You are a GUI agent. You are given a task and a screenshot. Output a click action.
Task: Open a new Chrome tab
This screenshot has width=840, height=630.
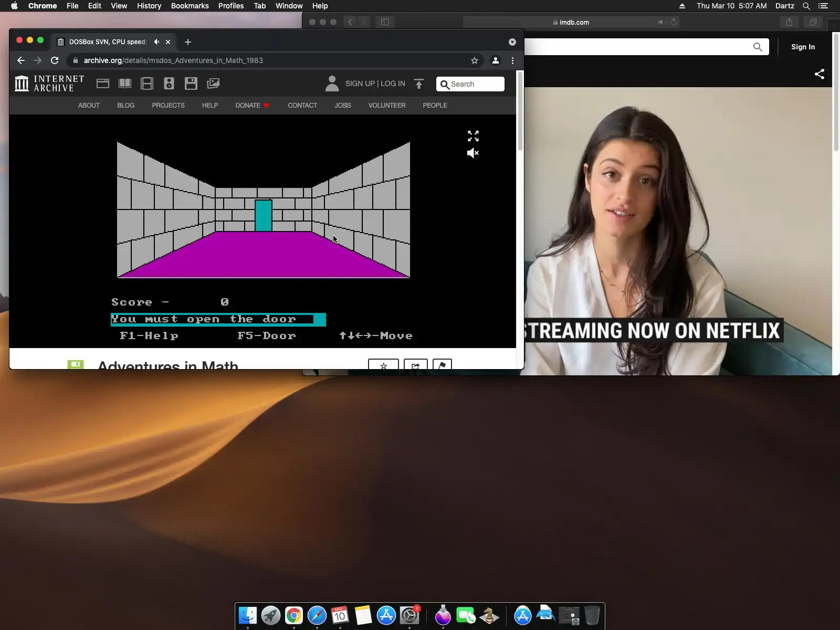tap(188, 42)
